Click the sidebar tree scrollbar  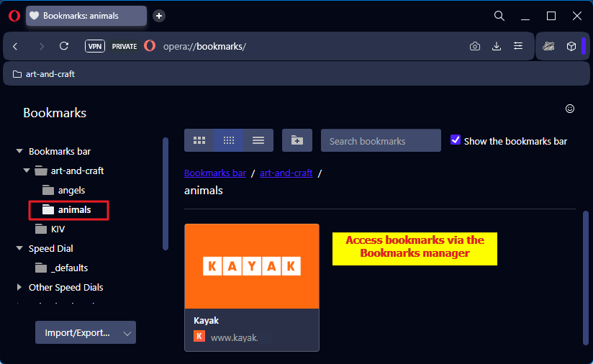tap(166, 194)
